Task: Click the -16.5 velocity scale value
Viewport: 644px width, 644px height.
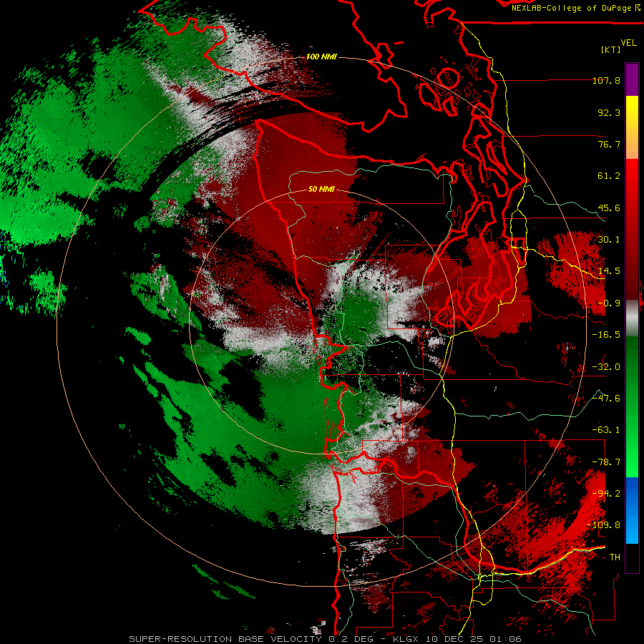Action: coord(606,335)
